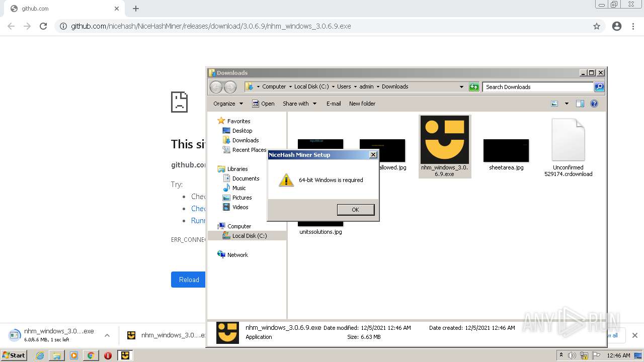
Task: Reload the Chrome page via toolbar
Action: (x=43, y=26)
